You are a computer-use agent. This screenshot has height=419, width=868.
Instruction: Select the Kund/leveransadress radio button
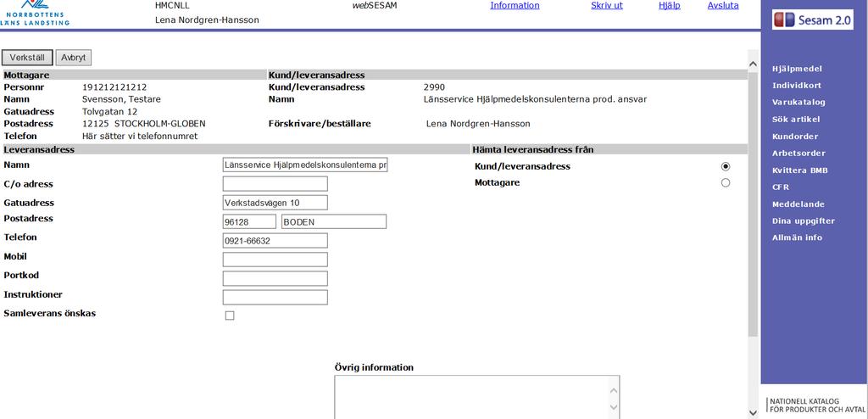point(726,166)
